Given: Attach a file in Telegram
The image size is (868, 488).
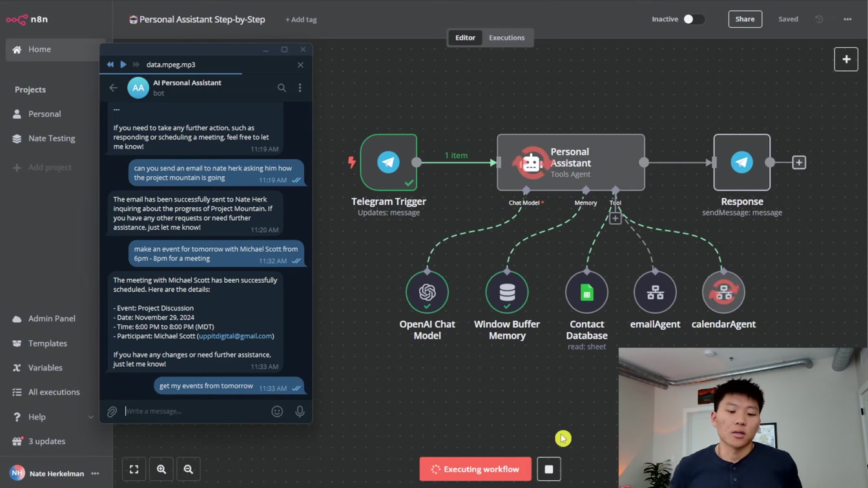Looking at the screenshot, I should click(x=112, y=411).
